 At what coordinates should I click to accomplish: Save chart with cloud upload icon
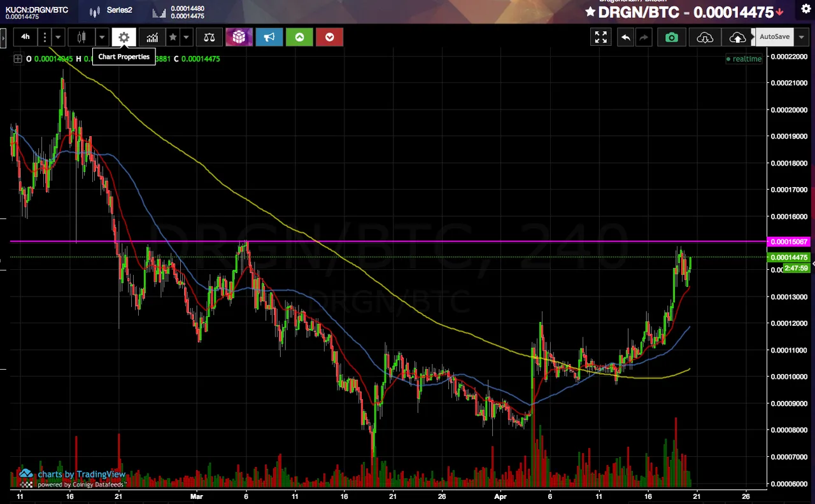(737, 37)
